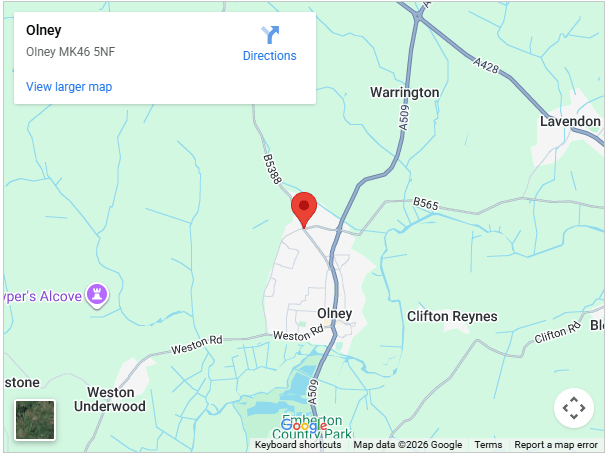Click Report a map error link
The height and width of the screenshot is (457, 609).
coord(556,445)
